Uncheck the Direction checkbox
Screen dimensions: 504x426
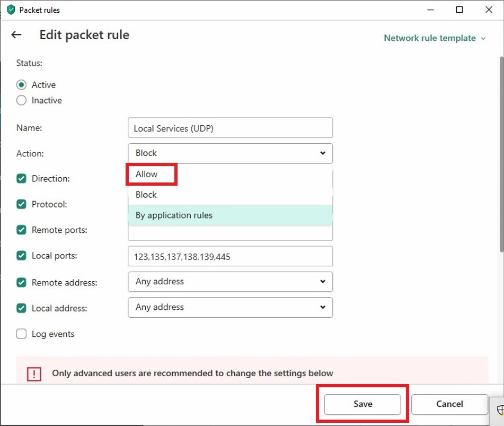click(x=22, y=179)
